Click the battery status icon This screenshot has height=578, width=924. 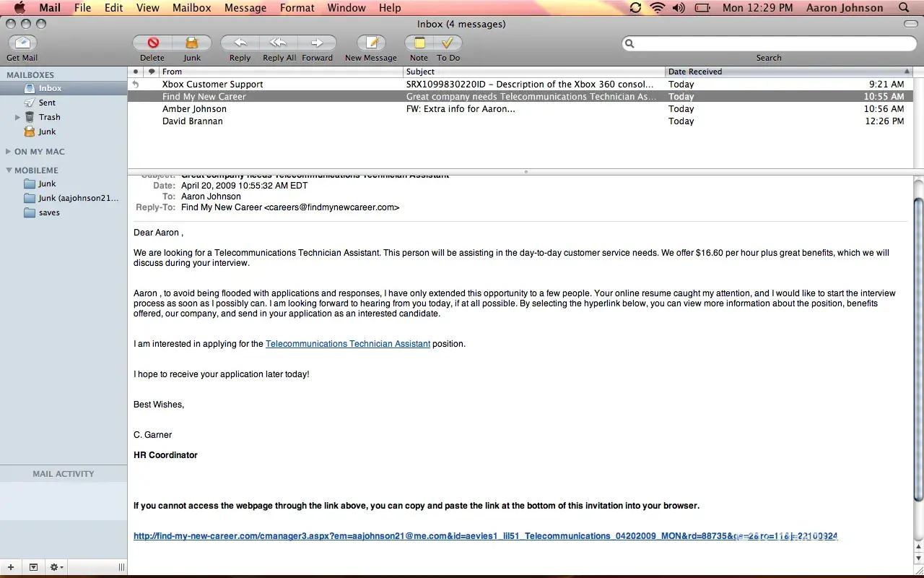coord(702,8)
